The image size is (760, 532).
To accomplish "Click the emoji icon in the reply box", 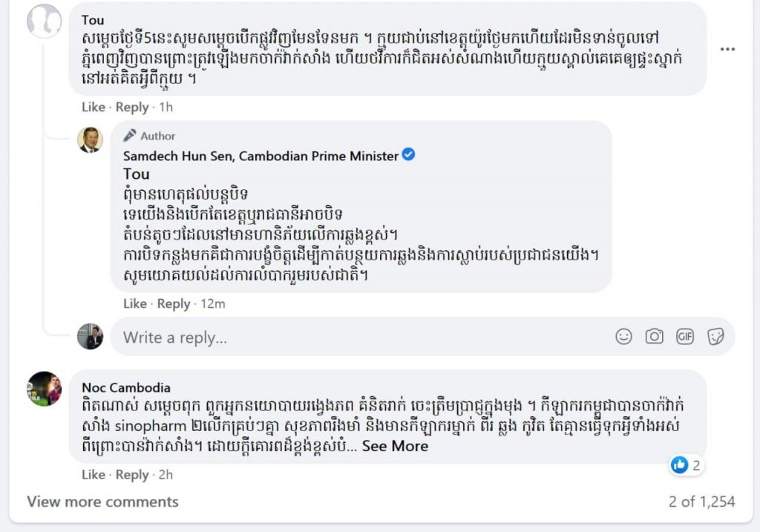I will (623, 337).
